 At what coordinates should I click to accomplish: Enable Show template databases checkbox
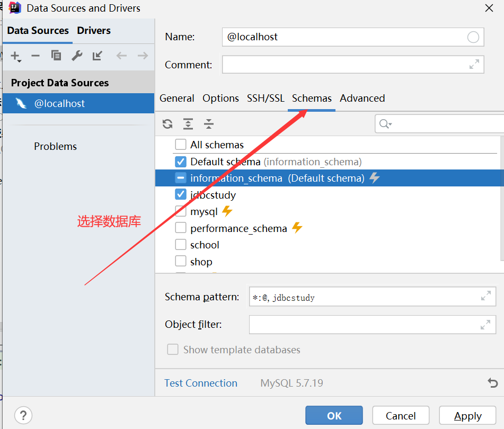(x=173, y=350)
